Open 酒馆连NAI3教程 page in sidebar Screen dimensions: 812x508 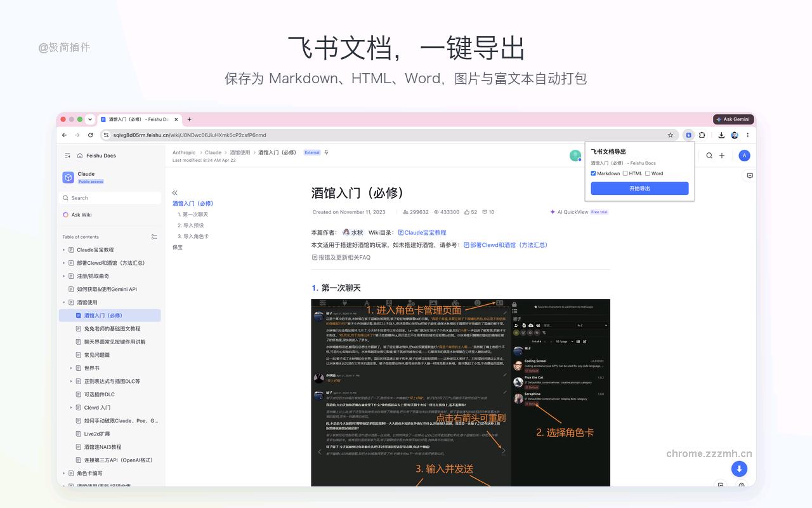[x=103, y=447]
